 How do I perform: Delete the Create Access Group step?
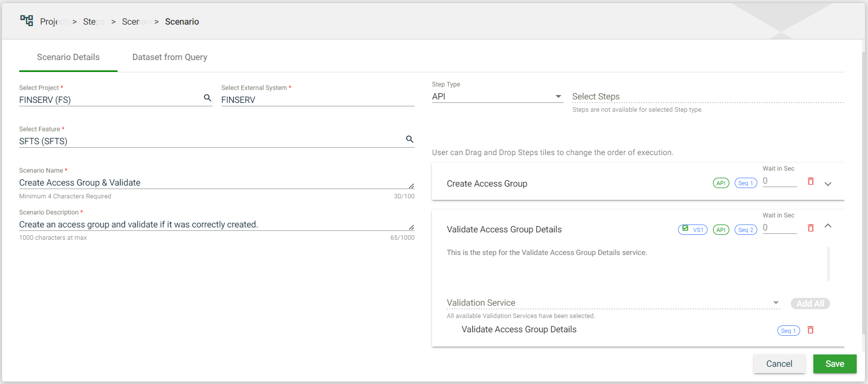tap(810, 182)
